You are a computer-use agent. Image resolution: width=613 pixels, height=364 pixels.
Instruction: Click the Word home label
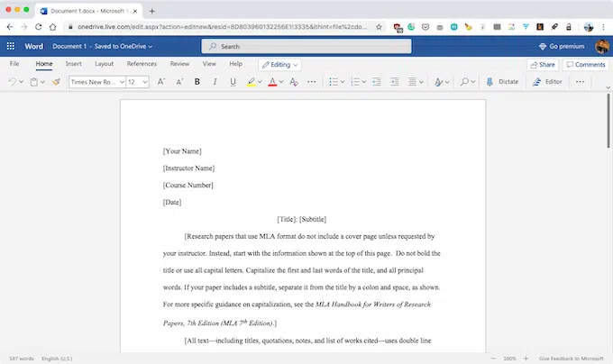point(34,46)
